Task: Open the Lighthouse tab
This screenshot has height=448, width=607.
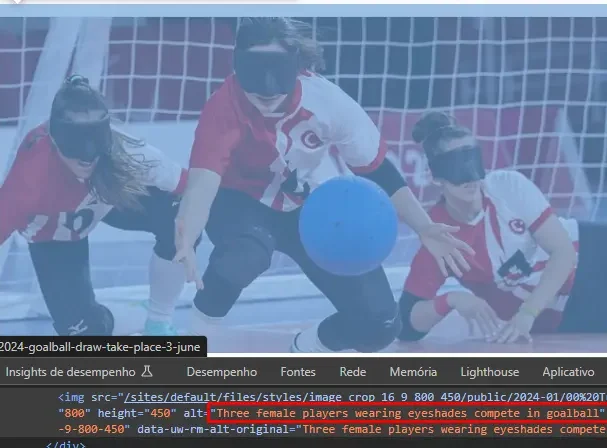Action: [489, 372]
